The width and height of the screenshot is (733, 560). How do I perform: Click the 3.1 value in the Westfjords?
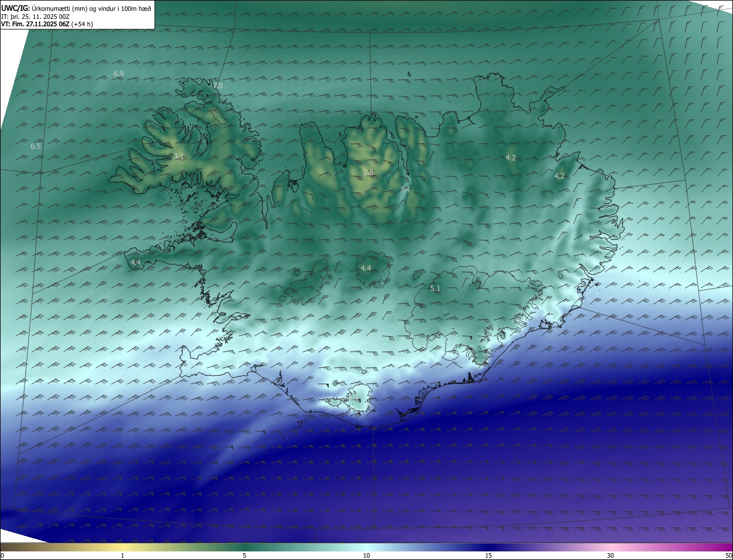pos(179,156)
